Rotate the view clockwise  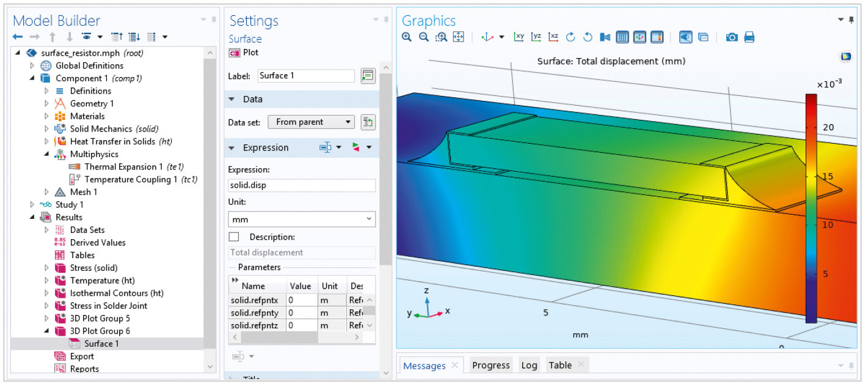coord(571,37)
